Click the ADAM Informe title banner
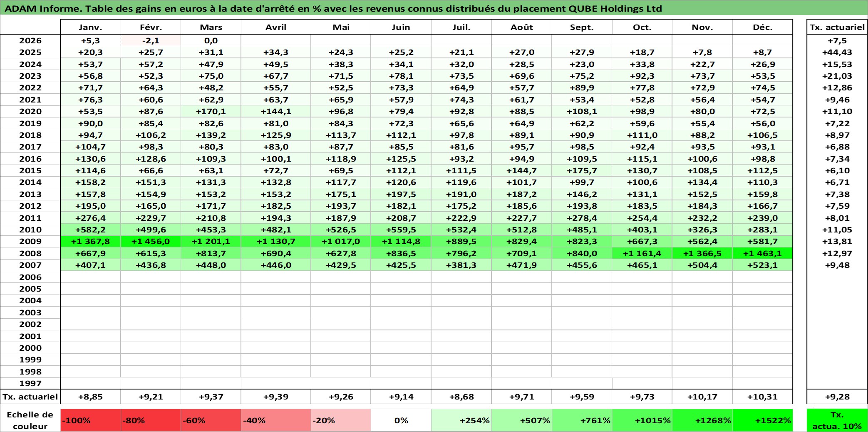Viewport: 868px width, 432px height. 434,8
